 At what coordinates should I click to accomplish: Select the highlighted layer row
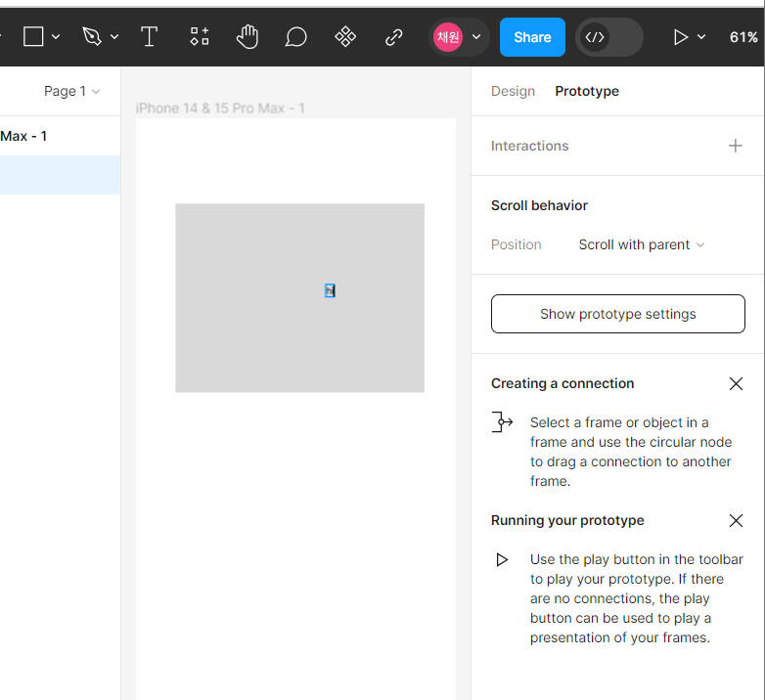point(60,175)
